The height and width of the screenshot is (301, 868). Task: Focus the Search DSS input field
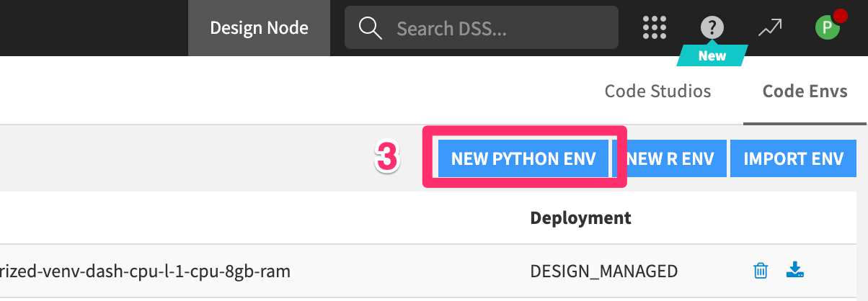(x=497, y=28)
